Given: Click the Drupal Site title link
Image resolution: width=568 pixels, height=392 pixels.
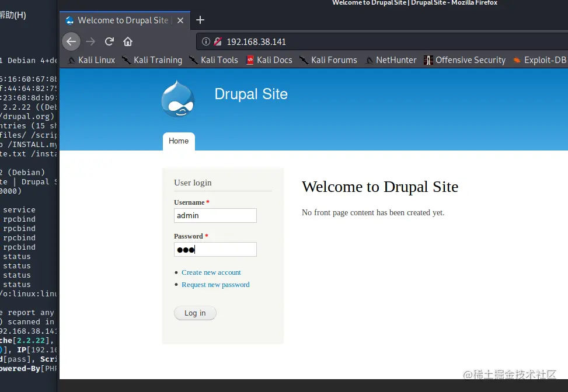Looking at the screenshot, I should 251,94.
